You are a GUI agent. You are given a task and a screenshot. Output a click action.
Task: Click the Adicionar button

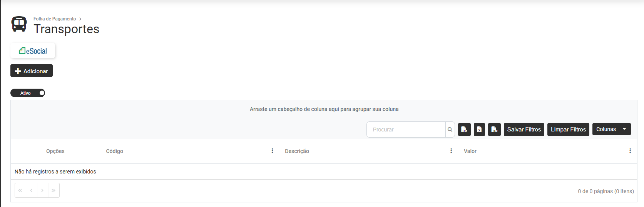(x=32, y=71)
